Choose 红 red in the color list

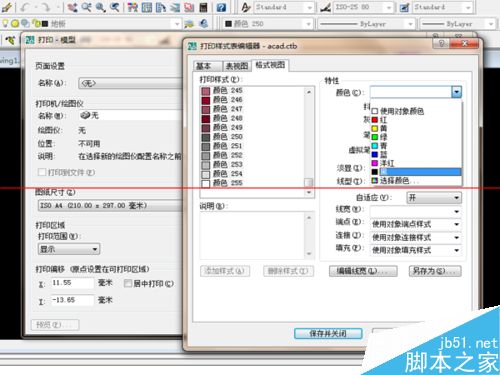pos(416,119)
